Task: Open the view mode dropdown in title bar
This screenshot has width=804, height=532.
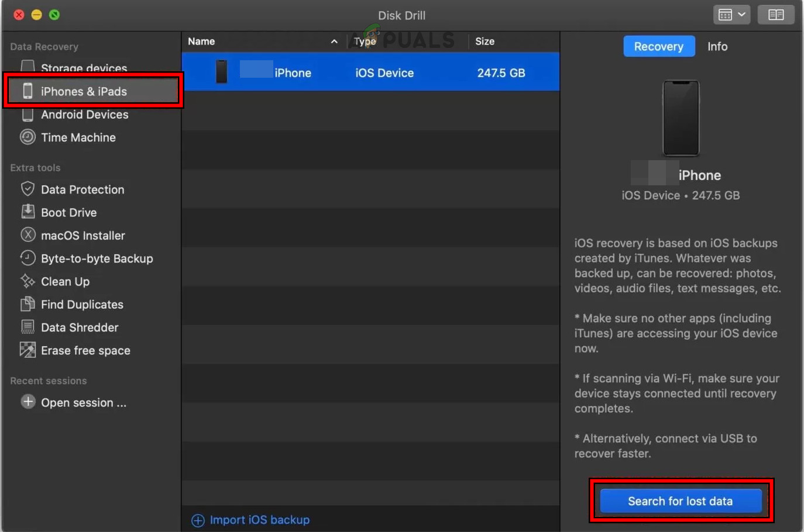Action: tap(731, 15)
